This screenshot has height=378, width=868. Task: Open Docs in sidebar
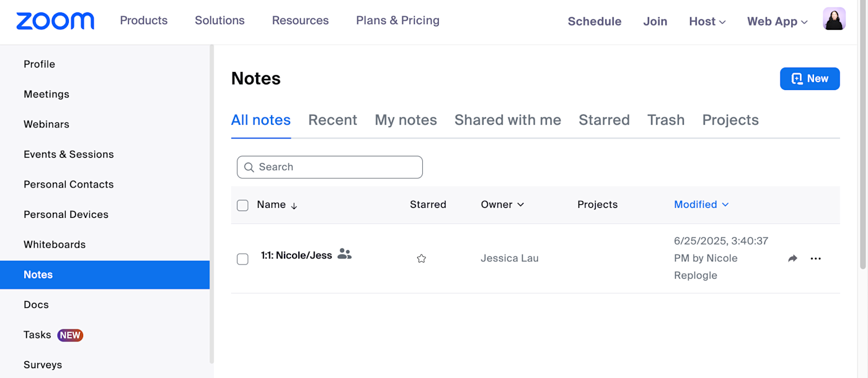pos(36,305)
